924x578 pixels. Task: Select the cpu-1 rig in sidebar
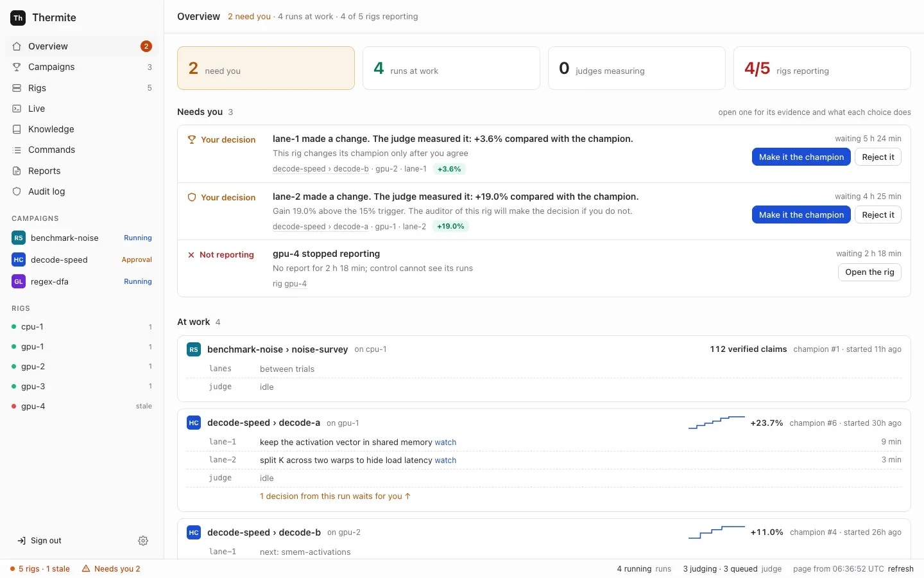[82, 327]
